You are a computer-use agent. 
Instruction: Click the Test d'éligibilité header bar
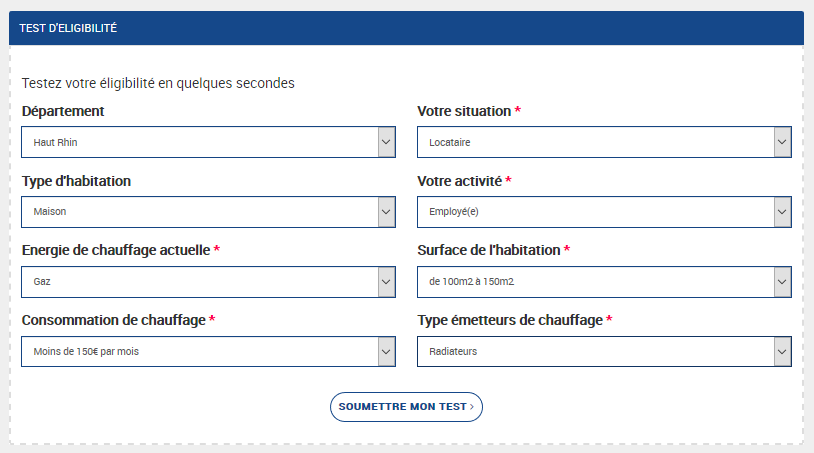[x=406, y=28]
